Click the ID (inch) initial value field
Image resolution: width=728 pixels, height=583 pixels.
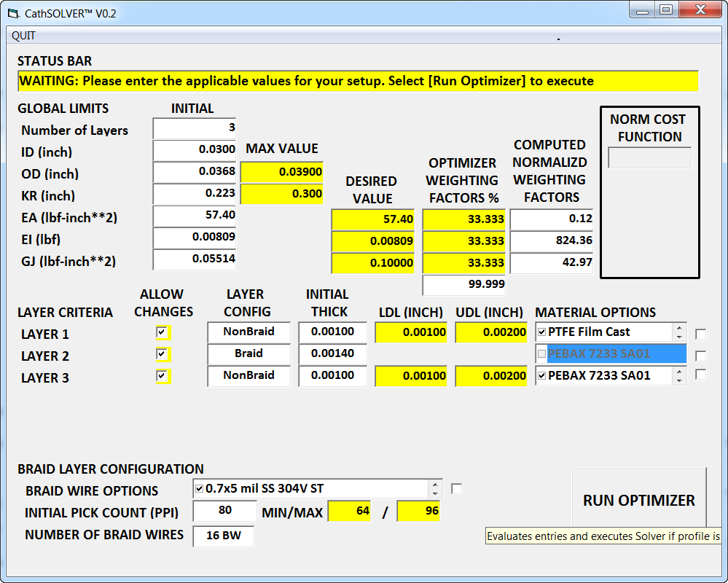tap(195, 150)
